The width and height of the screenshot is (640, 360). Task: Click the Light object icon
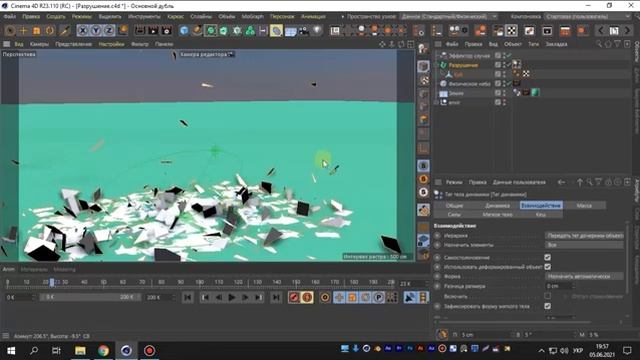pos(317,31)
